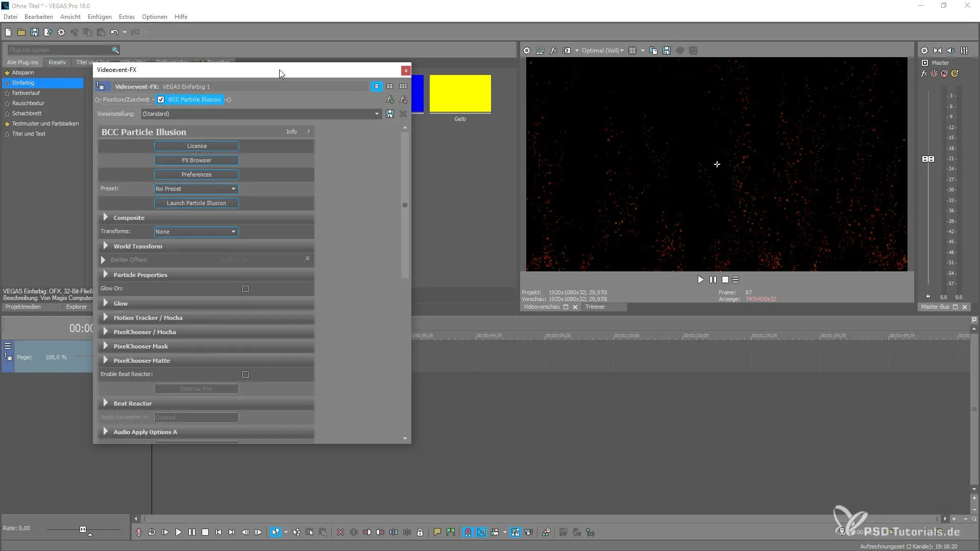
Task: Click the Gelb yellow color thumbnail
Action: tap(460, 93)
